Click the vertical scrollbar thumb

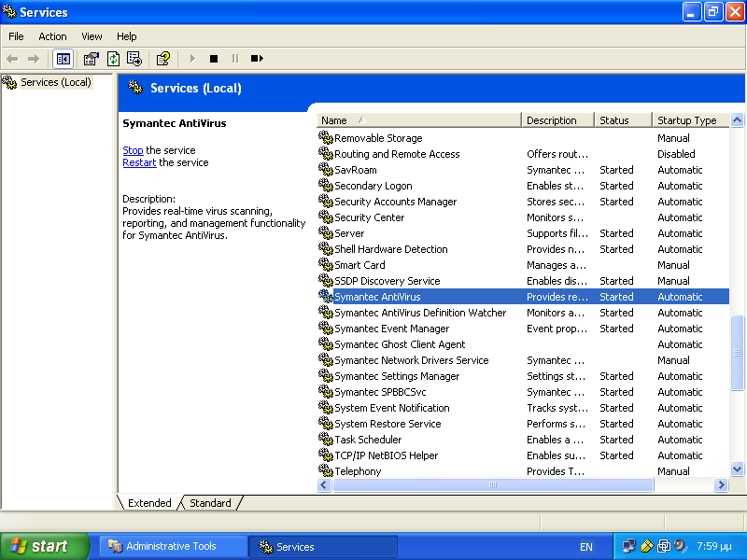click(737, 353)
